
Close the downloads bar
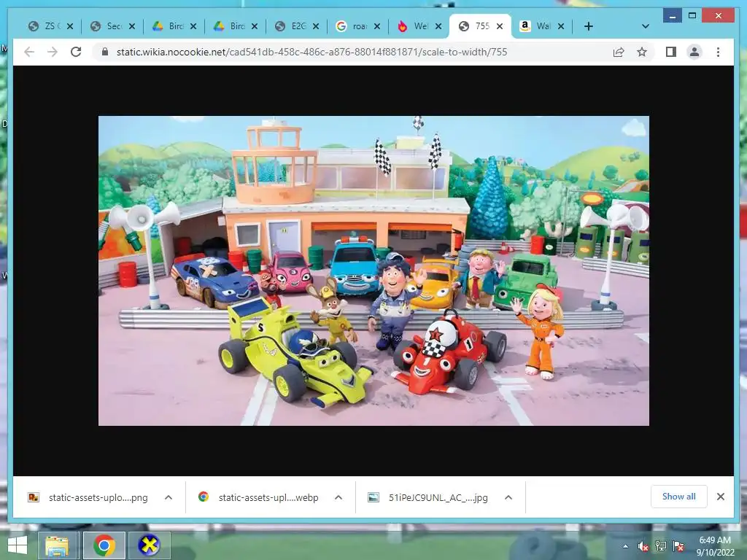click(721, 497)
